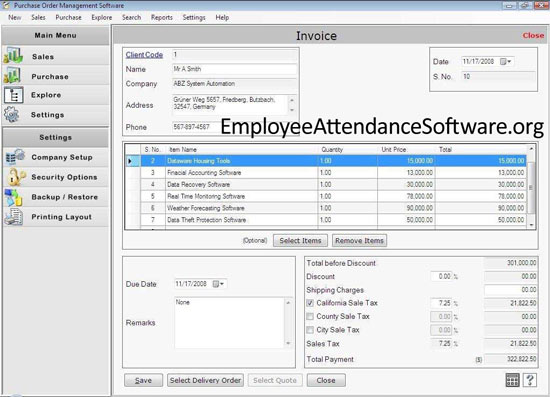Expand the Due Date picker dropdown

coord(219,284)
